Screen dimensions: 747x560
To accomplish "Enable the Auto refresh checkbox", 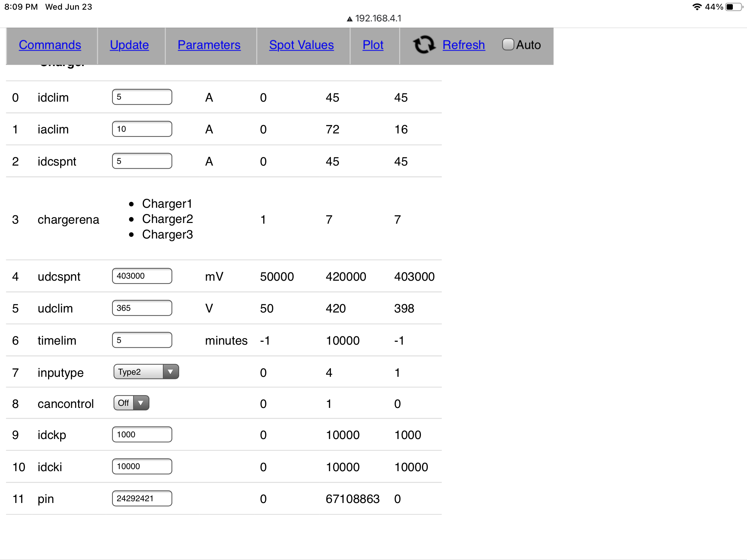I will click(508, 45).
